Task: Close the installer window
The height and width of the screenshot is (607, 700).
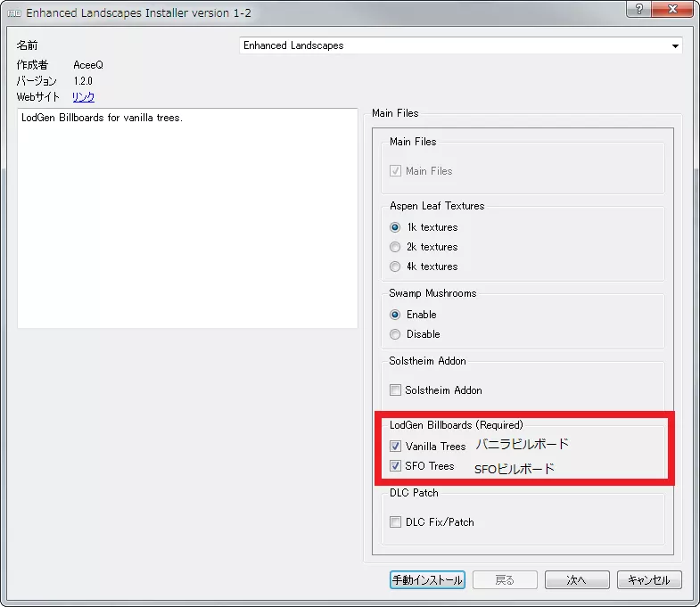Action: coord(672,9)
